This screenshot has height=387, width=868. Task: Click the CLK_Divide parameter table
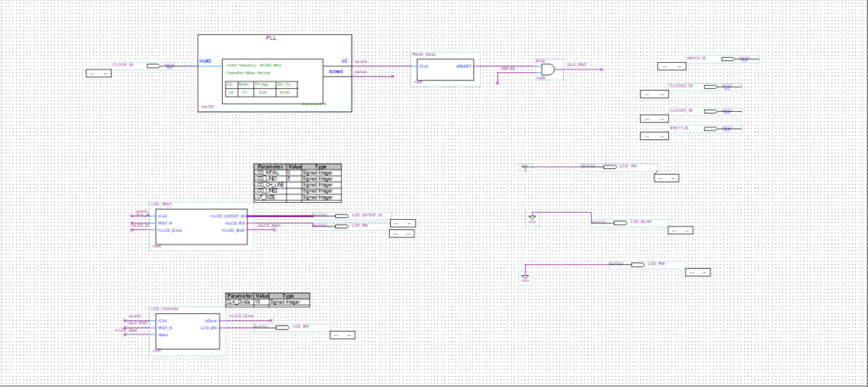pos(267,299)
